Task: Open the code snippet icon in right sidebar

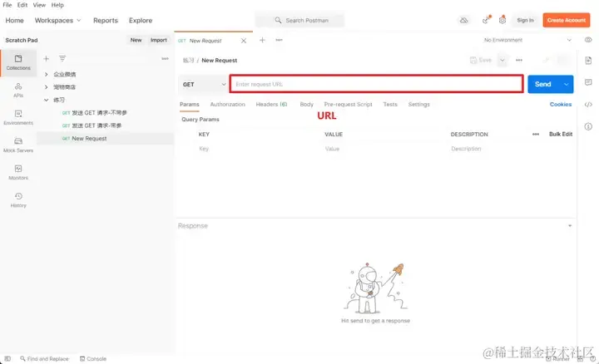Action: point(588,105)
